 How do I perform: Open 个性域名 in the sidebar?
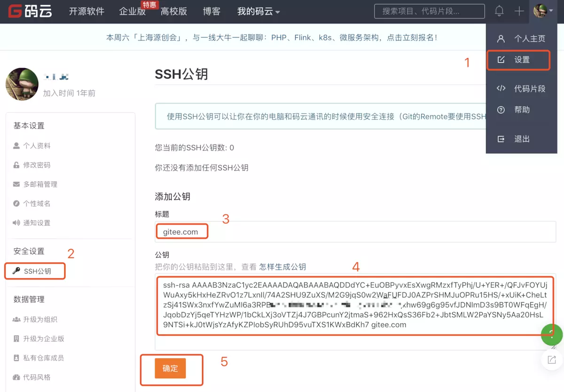coord(37,204)
